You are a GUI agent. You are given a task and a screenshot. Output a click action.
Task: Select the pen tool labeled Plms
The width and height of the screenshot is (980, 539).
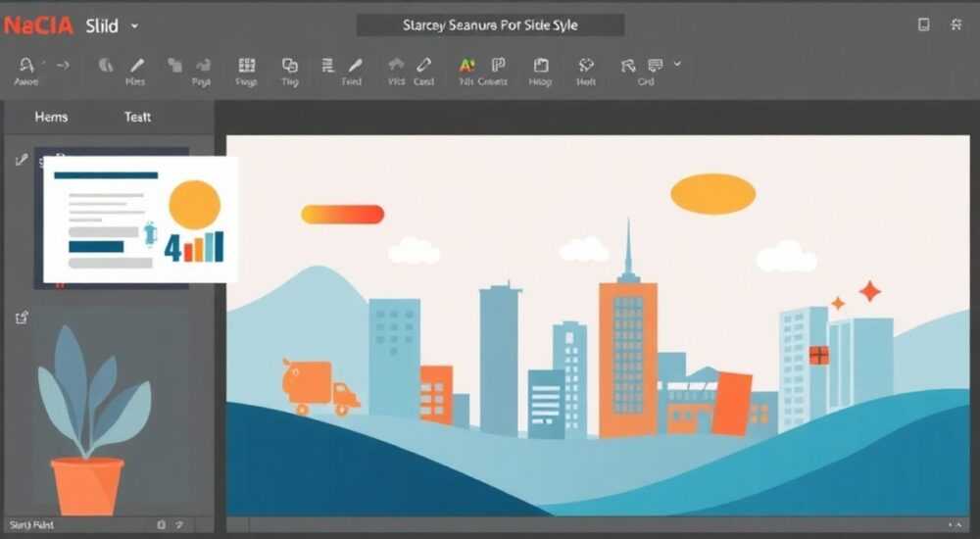coord(137,65)
